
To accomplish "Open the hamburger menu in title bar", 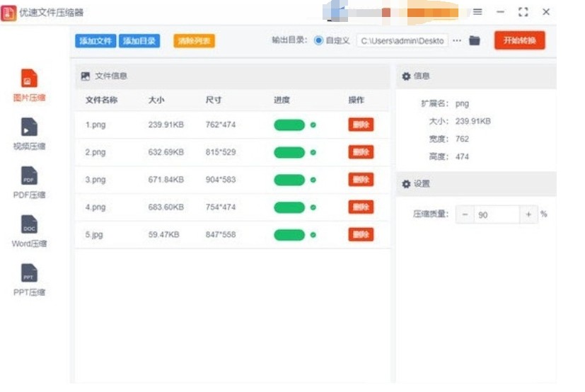I will 477,12.
